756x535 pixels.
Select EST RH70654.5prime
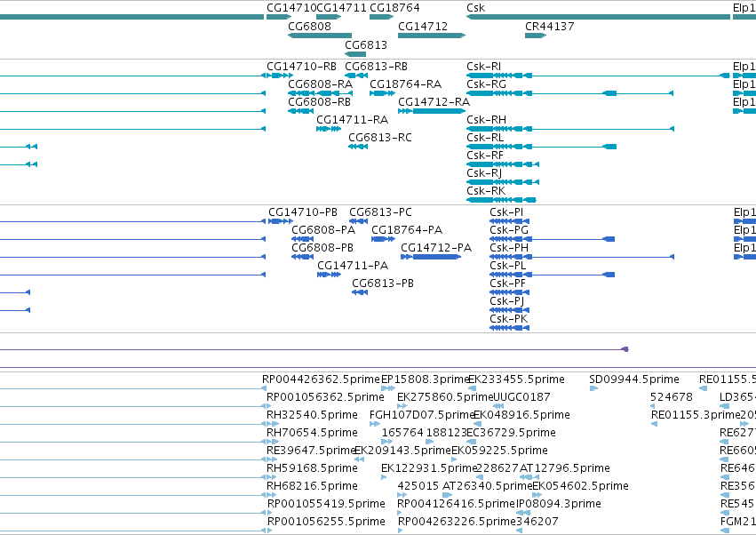(x=312, y=433)
